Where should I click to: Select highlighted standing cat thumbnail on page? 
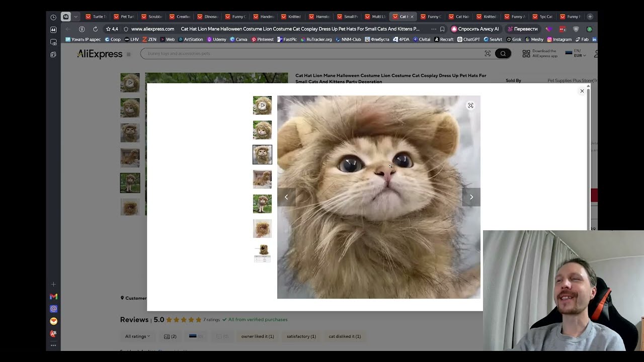[130, 183]
